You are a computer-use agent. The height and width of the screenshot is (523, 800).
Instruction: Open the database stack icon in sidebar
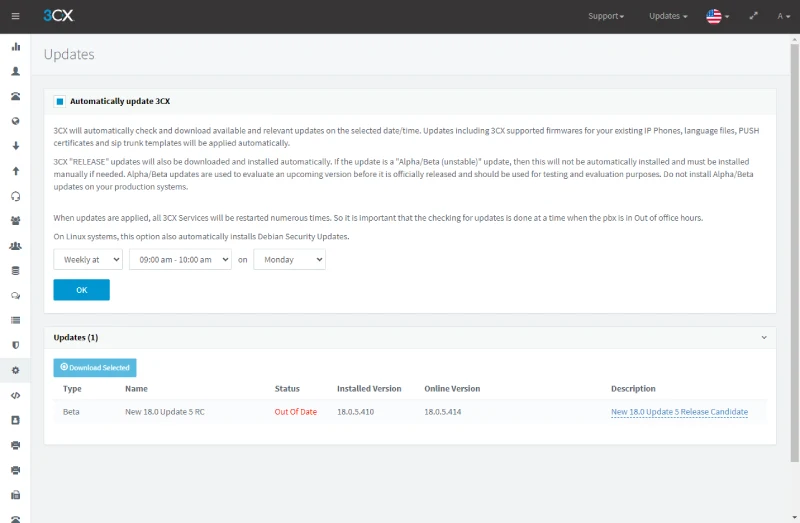16,270
